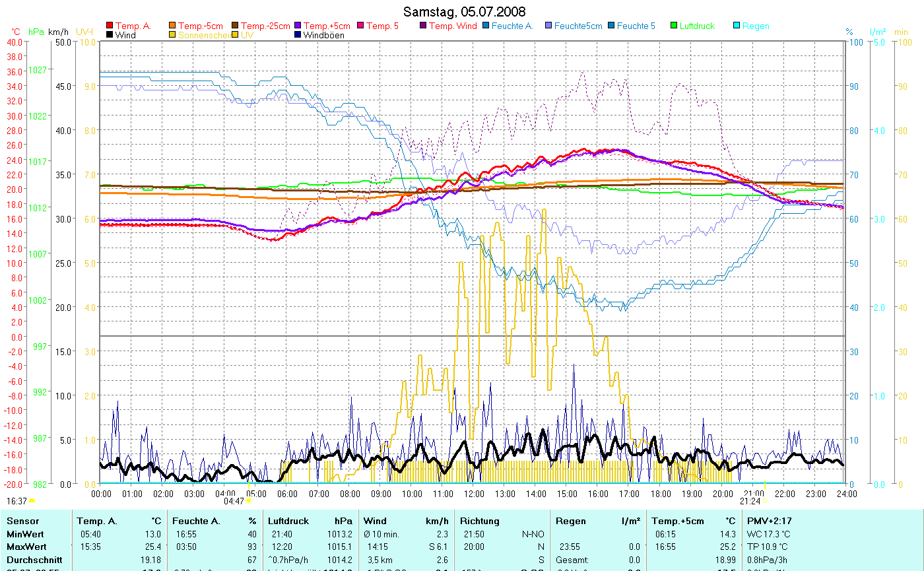Image resolution: width=924 pixels, height=571 pixels.
Task: Click the orange Temp.-5cm legend square
Action: [x=173, y=26]
